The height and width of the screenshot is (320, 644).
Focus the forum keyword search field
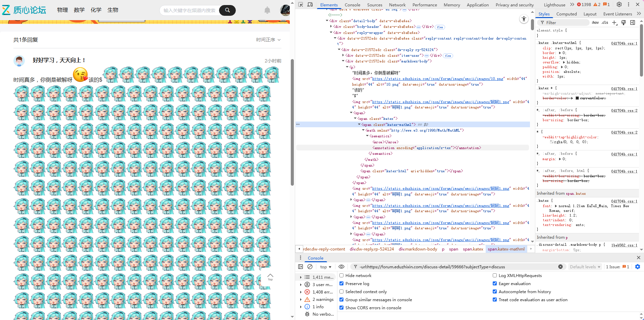click(190, 10)
